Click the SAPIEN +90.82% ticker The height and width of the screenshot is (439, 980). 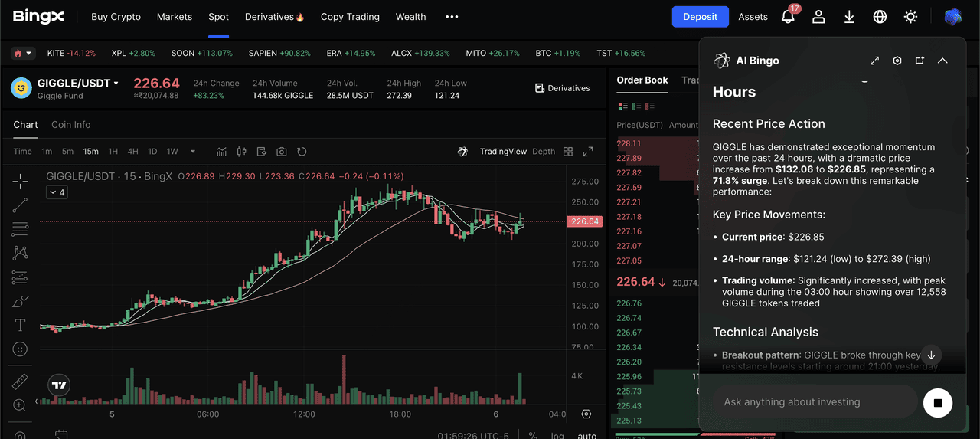coord(279,53)
